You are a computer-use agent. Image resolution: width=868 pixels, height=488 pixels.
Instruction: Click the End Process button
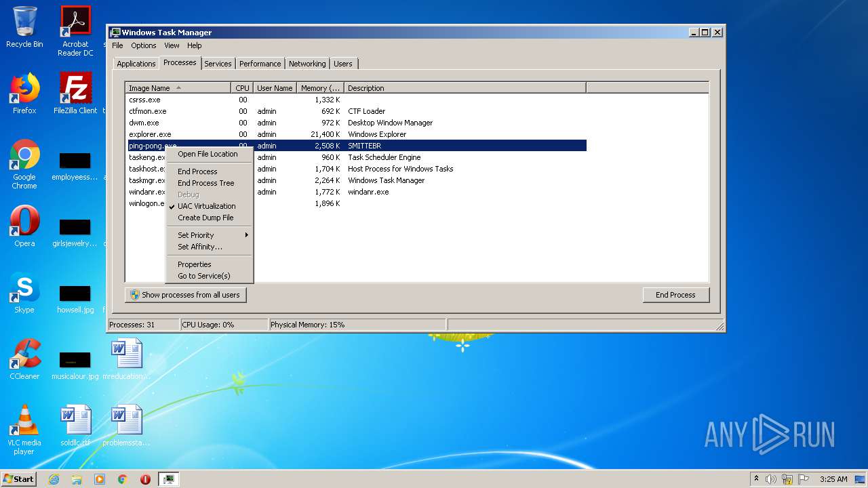click(x=675, y=295)
